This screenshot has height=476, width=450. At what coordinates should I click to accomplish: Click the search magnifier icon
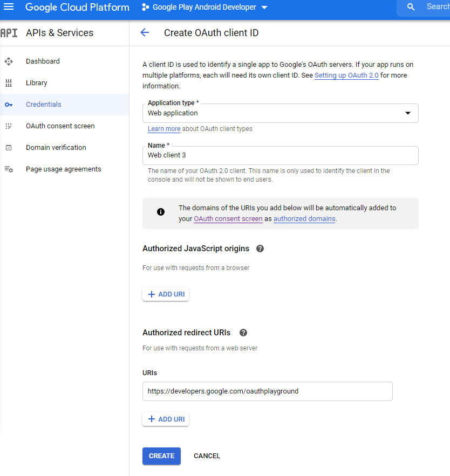tap(411, 6)
